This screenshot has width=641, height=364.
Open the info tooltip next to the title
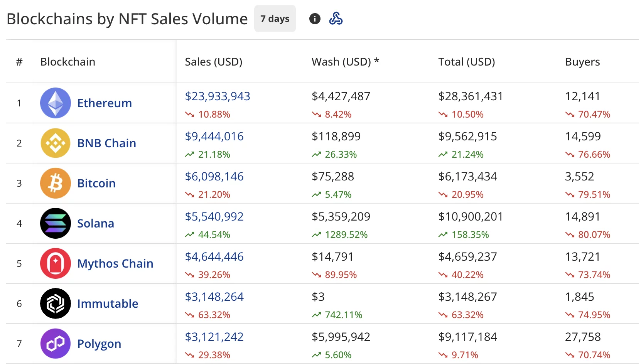pyautogui.click(x=315, y=19)
